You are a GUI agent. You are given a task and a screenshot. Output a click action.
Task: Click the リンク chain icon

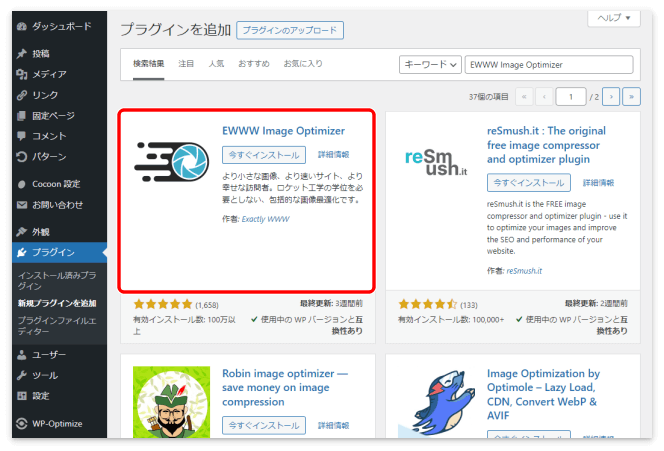pos(22,95)
